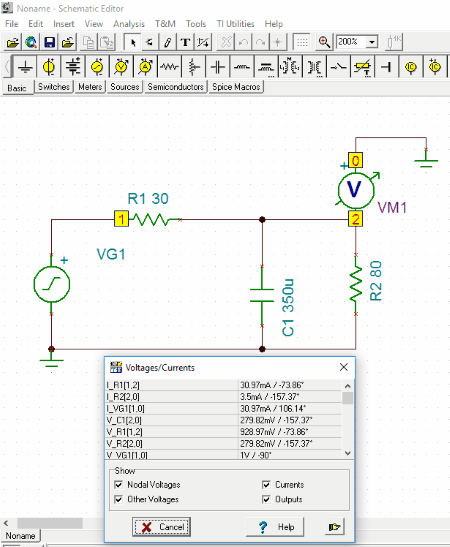Switch to the Meters component tab
Image resolution: width=450 pixels, height=547 pixels.
[x=90, y=87]
